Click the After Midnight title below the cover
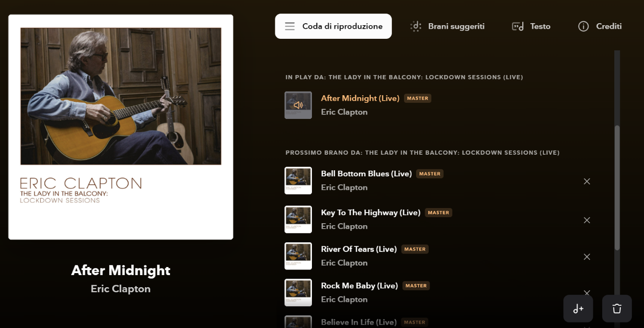Viewport: 644px width, 328px height. click(x=121, y=271)
